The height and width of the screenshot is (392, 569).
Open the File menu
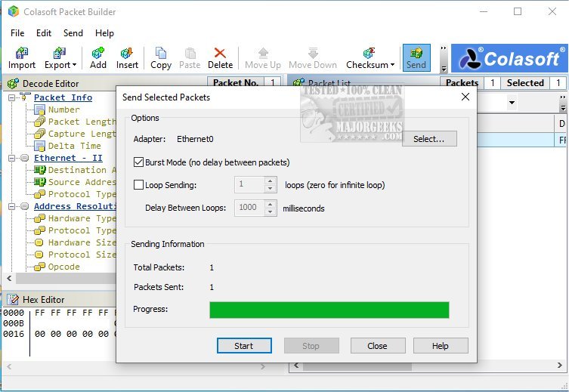click(x=17, y=33)
